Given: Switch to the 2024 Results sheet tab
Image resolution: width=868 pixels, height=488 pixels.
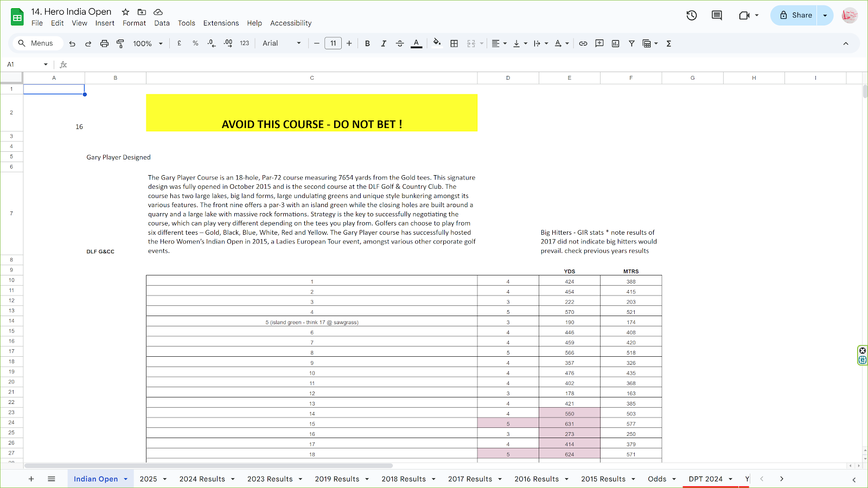Looking at the screenshot, I should coord(207,479).
